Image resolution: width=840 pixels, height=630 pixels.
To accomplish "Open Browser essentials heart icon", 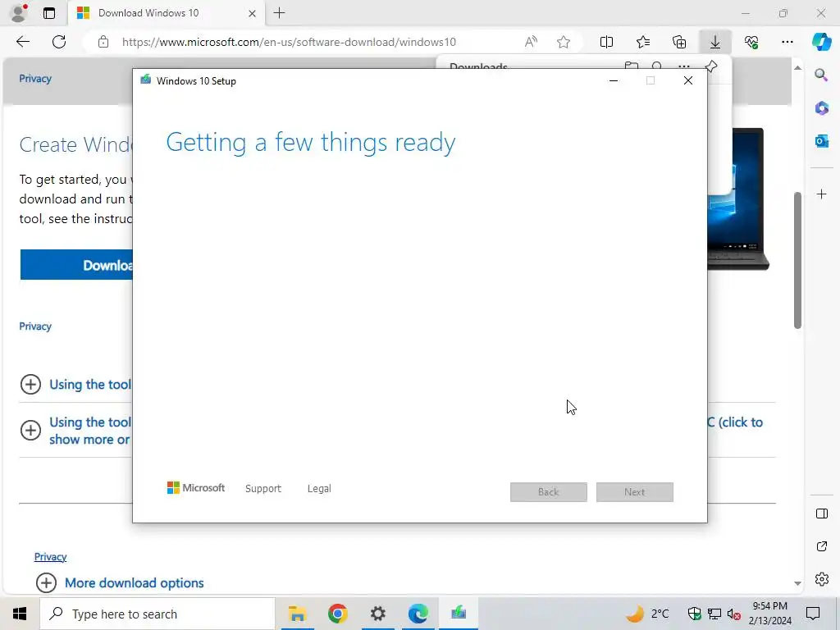I will [751, 42].
